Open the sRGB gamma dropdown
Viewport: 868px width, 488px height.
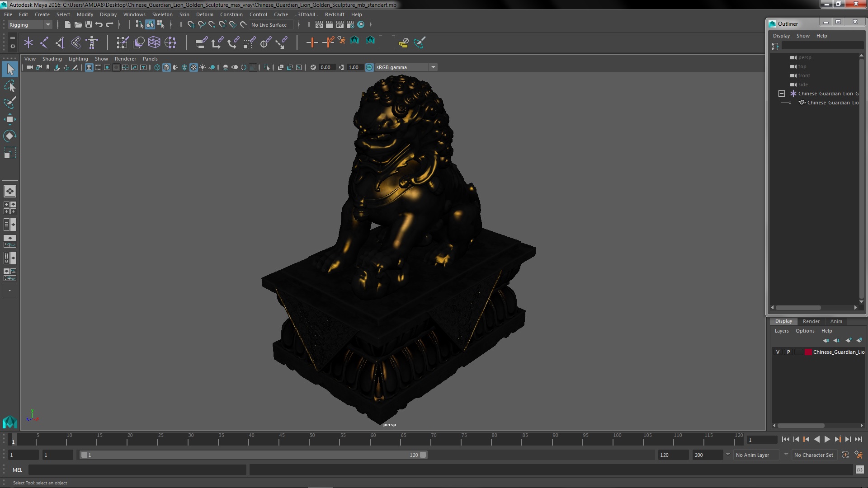click(x=433, y=67)
